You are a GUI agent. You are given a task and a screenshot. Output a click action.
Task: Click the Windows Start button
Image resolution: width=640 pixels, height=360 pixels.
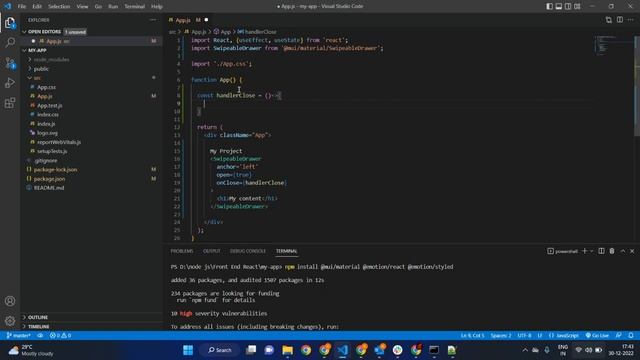pos(188,350)
